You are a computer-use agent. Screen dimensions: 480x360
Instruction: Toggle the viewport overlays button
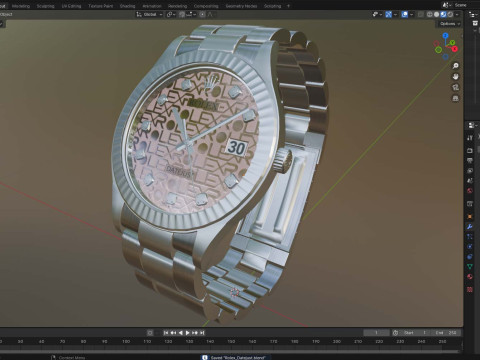tap(405, 14)
